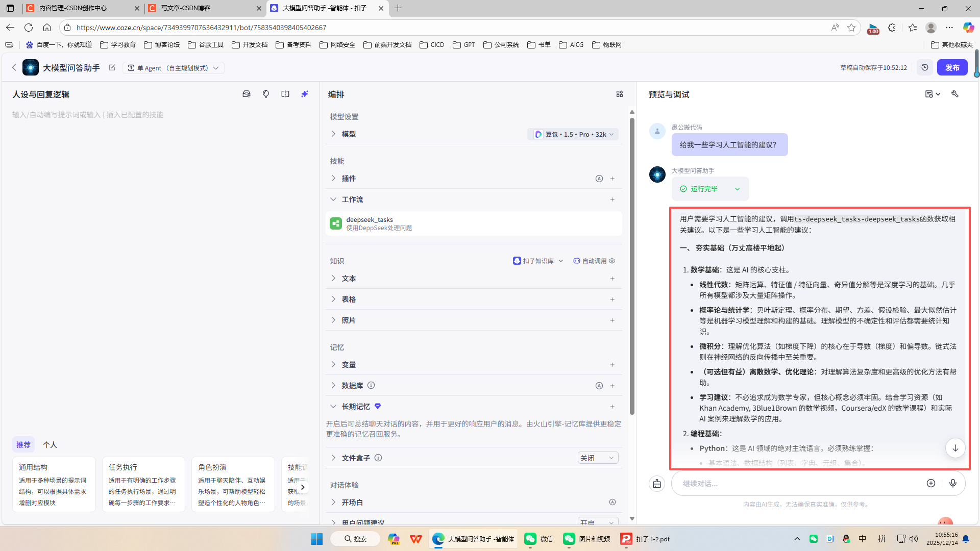Click the 发布 publish button
Viewport: 980px width, 551px height.
[x=952, y=67]
